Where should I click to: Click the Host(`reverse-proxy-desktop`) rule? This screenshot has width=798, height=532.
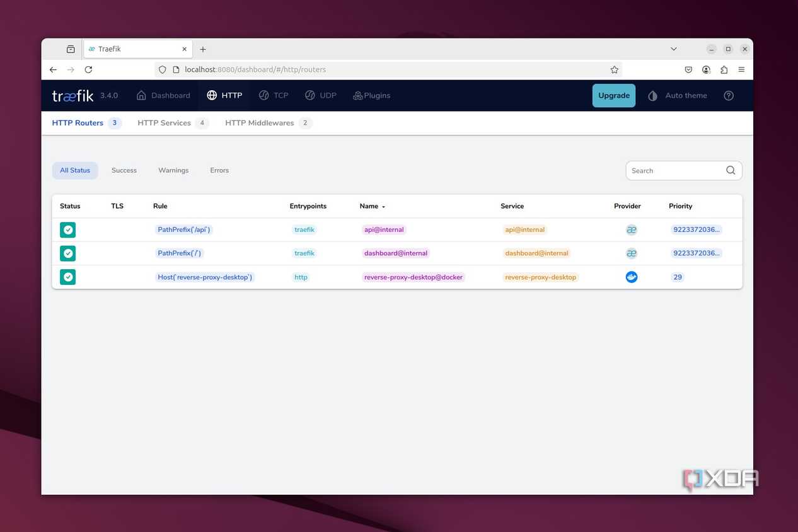[x=205, y=277]
